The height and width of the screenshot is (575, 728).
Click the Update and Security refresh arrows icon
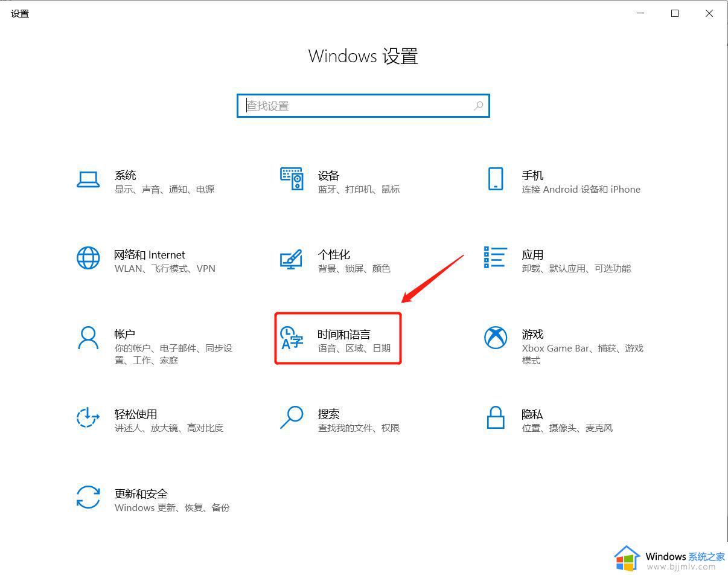click(88, 497)
